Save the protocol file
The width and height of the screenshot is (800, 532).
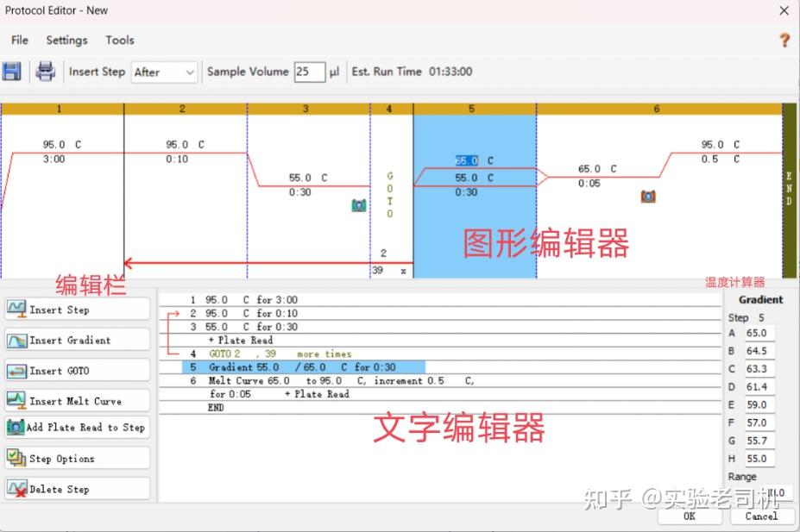click(12, 72)
